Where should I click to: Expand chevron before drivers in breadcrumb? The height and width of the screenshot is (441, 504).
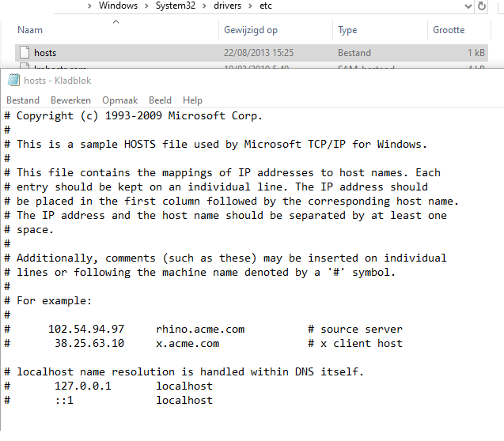[x=204, y=6]
